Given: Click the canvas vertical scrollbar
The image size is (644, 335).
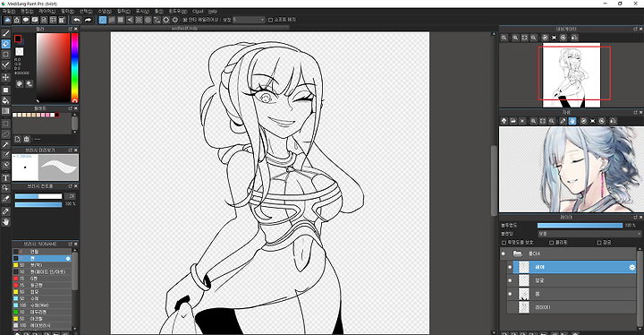Looking at the screenshot, I should point(494,181).
